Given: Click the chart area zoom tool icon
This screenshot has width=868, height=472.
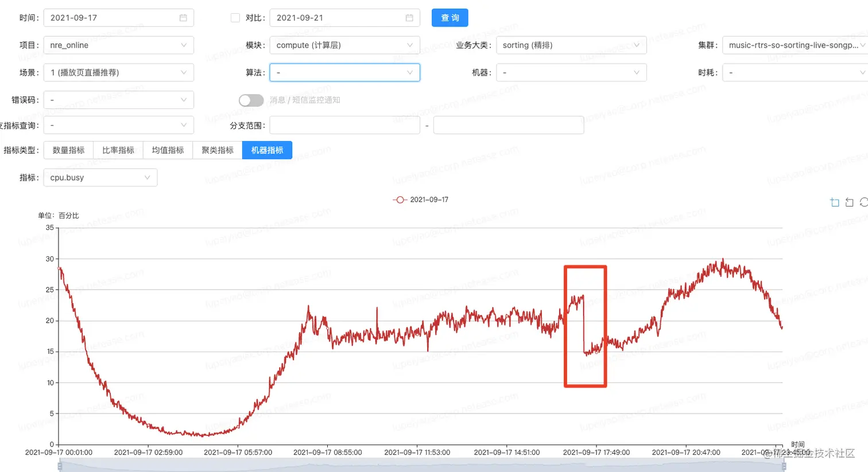Looking at the screenshot, I should click(x=835, y=202).
